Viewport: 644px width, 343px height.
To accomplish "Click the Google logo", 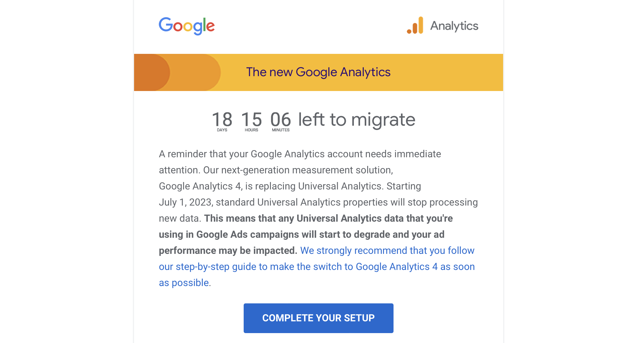I will pyautogui.click(x=187, y=26).
